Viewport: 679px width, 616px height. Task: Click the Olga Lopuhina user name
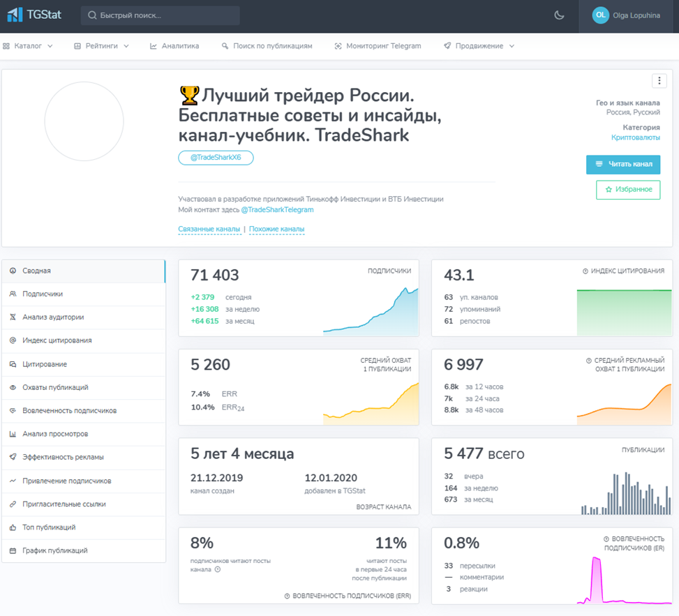tap(636, 15)
